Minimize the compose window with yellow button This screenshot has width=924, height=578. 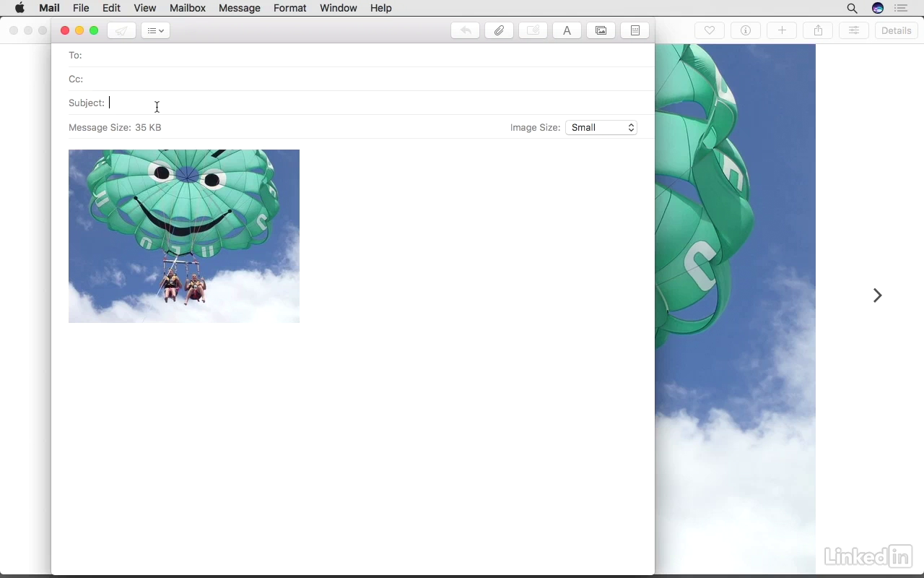[79, 30]
